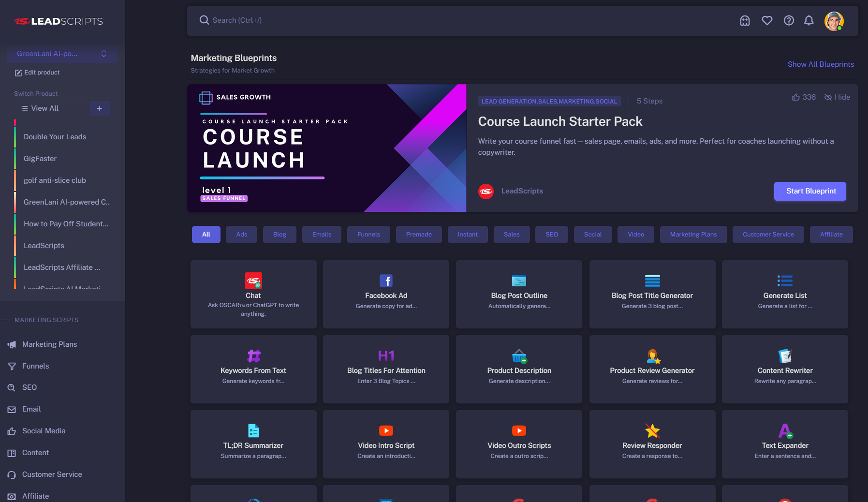Screen dimensions: 868x502
Task: Open Blog Post Title Generator script
Action: point(652,294)
